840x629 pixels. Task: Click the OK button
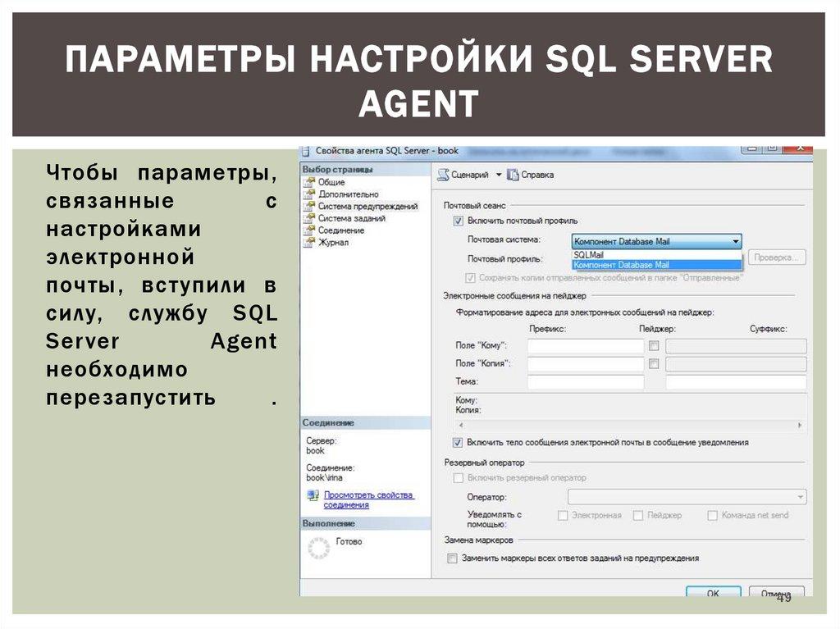(713, 592)
